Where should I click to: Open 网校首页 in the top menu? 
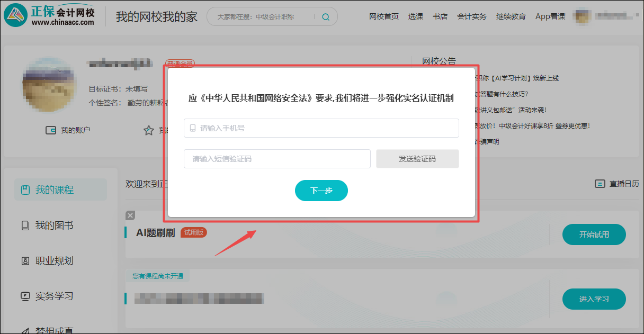pyautogui.click(x=383, y=16)
